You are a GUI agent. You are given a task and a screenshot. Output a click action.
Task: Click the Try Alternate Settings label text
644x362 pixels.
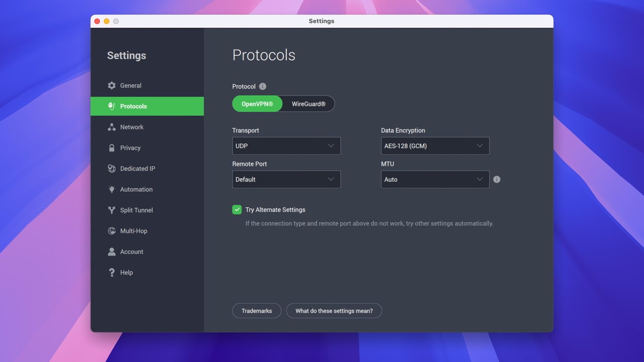click(275, 209)
